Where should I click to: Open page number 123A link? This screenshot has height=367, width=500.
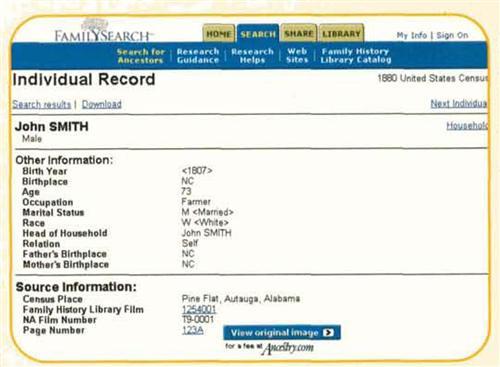tap(193, 330)
